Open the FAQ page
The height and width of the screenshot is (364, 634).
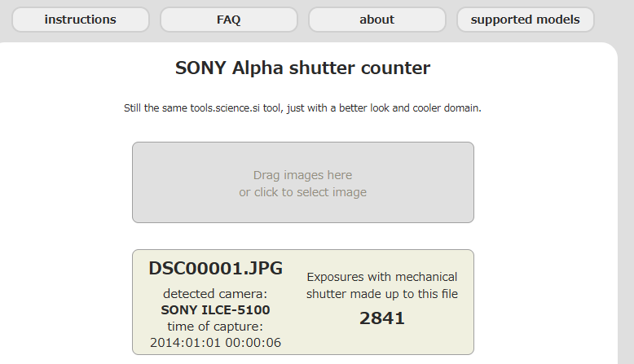point(229,20)
